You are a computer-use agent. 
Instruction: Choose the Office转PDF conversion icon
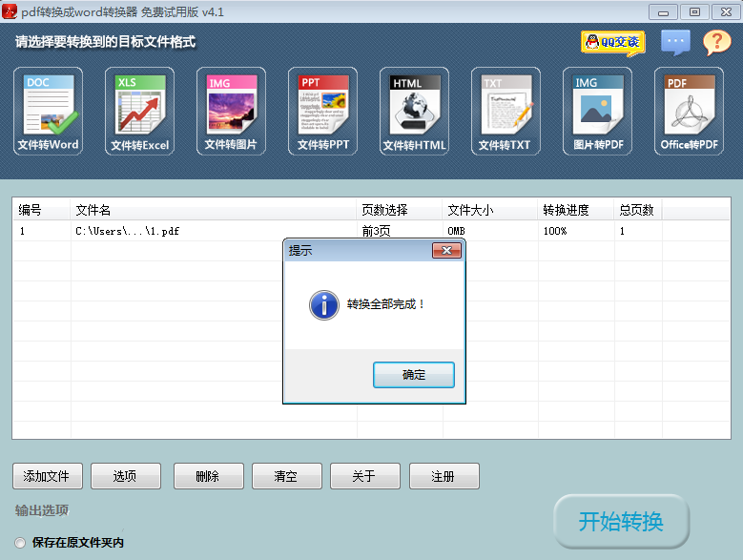(x=689, y=112)
